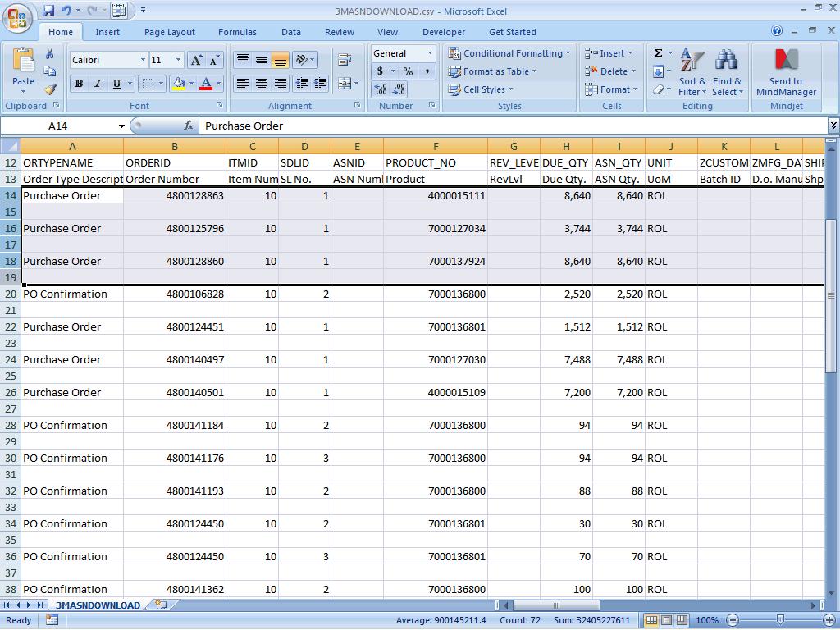Viewport: 840px width, 630px height.
Task: Set Middle Align for cells
Action: point(262,59)
